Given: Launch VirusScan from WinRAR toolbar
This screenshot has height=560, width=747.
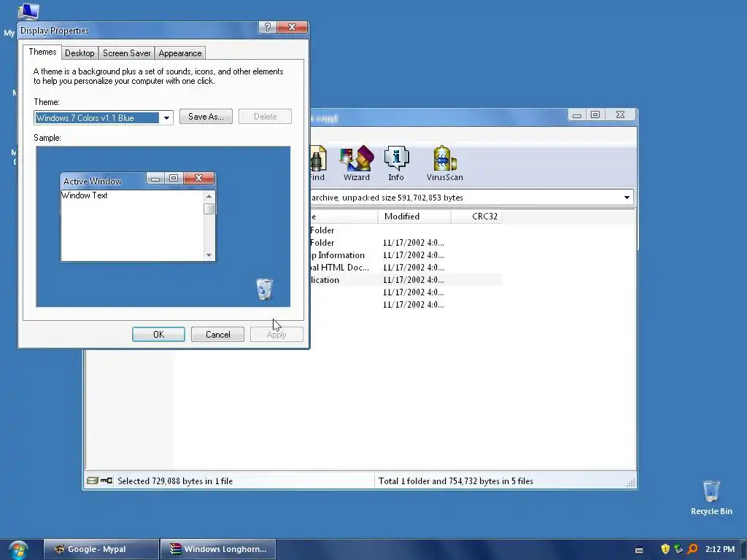Looking at the screenshot, I should 444,163.
